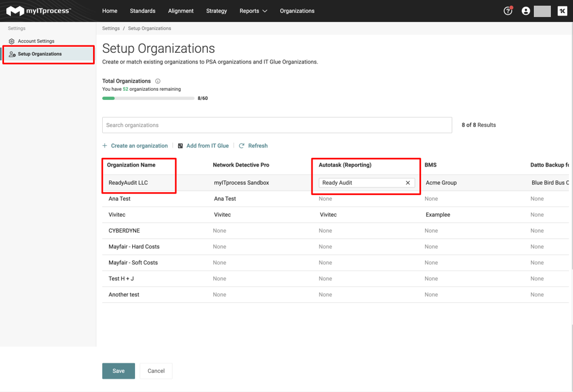573x392 pixels.
Task: Click the grey user name box in header
Action: (x=542, y=11)
